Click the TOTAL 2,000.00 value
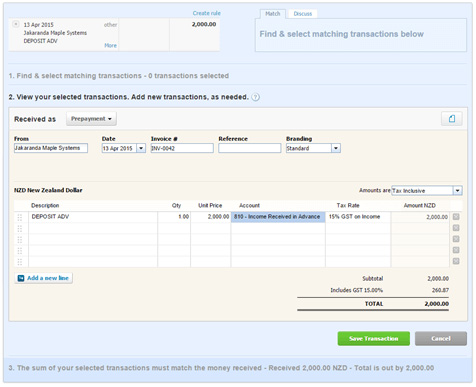Screen dimensions: 476x387 click(x=437, y=304)
